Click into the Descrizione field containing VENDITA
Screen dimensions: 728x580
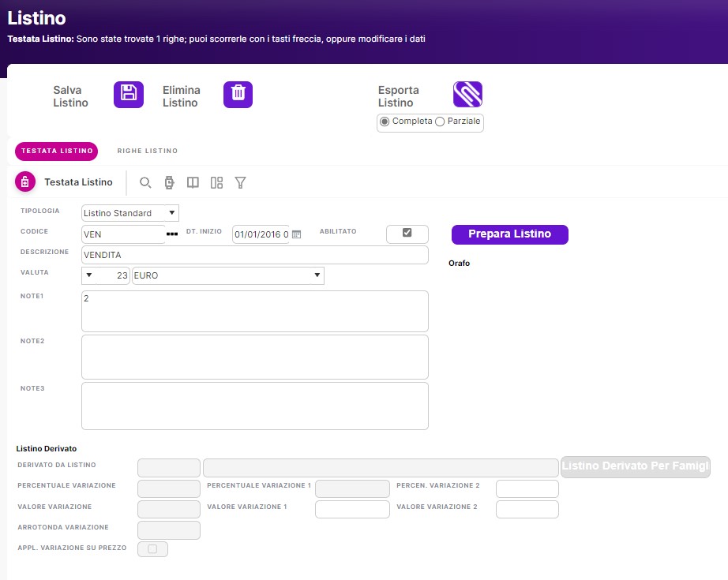(x=254, y=255)
